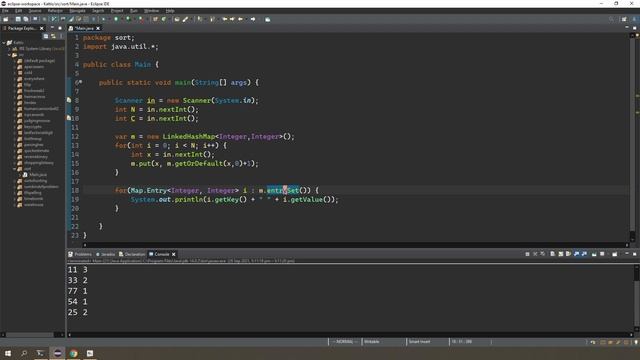
Task: Open the Source menu
Action: tap(35, 11)
